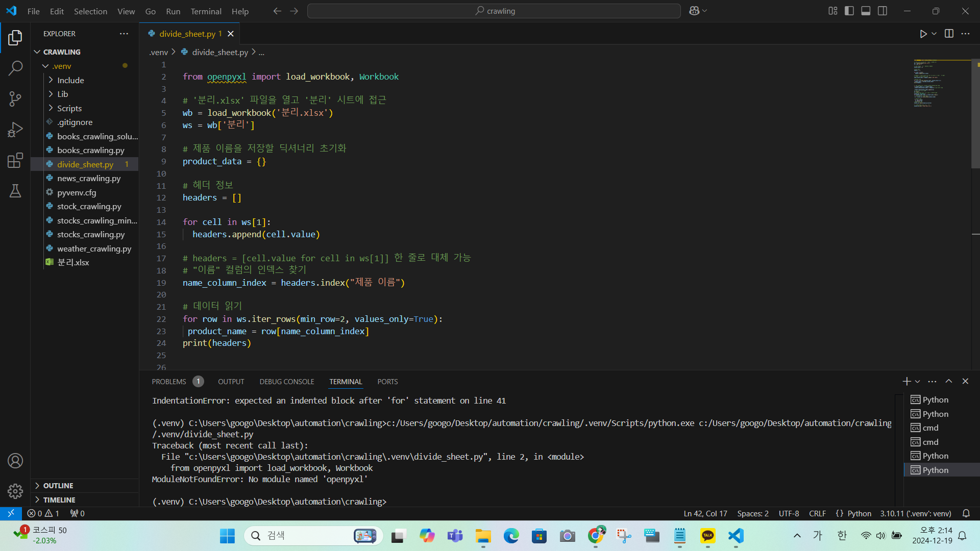Image resolution: width=980 pixels, height=551 pixels.
Task: Open the Testing flask view
Action: (15, 191)
